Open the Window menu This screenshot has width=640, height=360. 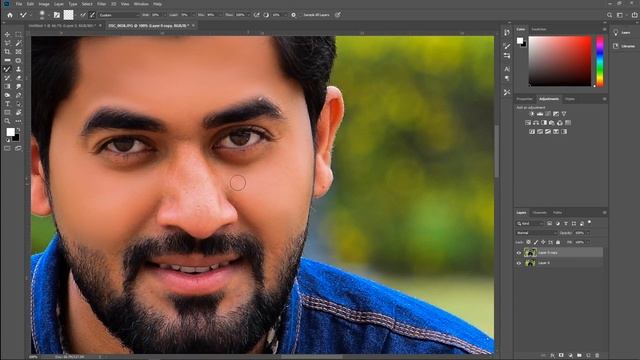click(x=141, y=4)
